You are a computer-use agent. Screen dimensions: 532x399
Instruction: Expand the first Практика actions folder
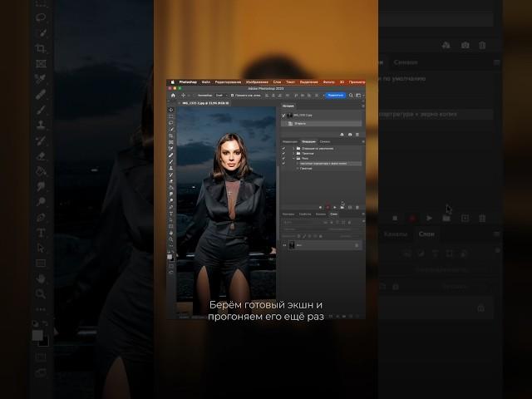point(293,153)
